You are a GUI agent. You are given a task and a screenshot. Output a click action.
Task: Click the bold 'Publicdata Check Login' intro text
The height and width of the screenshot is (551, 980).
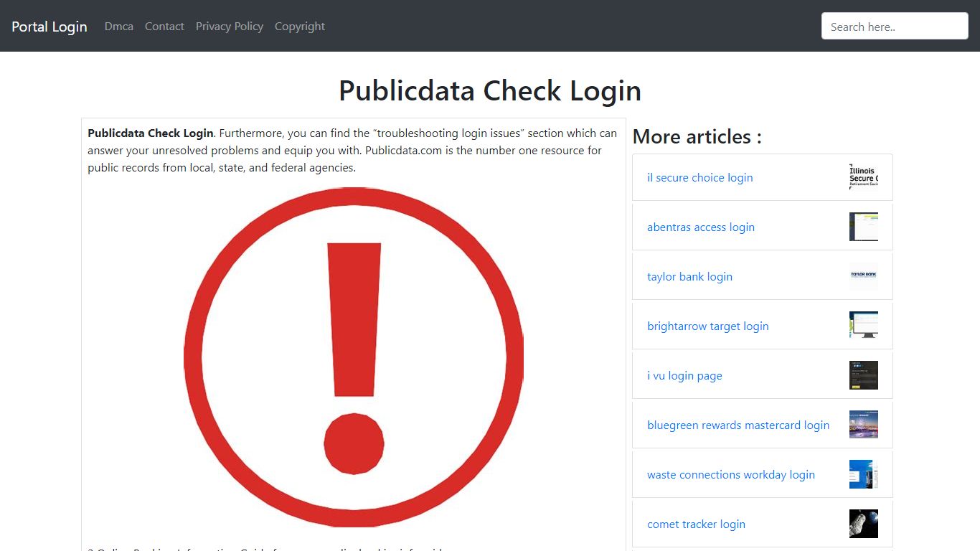(x=151, y=133)
